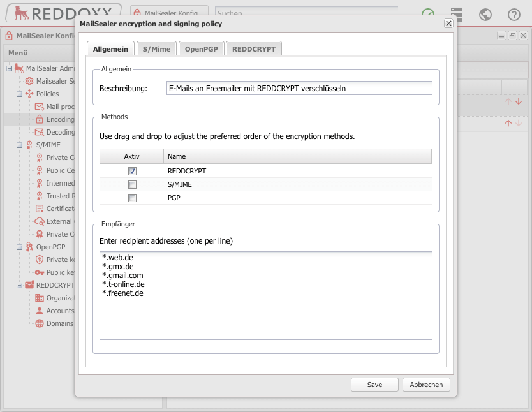The height and width of the screenshot is (412, 532).
Task: Minimize the MailSealer Konfig background window
Action: 501,36
